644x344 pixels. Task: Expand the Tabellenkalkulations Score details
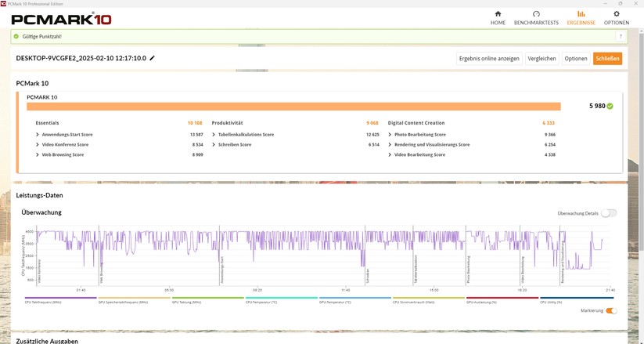[x=214, y=134]
